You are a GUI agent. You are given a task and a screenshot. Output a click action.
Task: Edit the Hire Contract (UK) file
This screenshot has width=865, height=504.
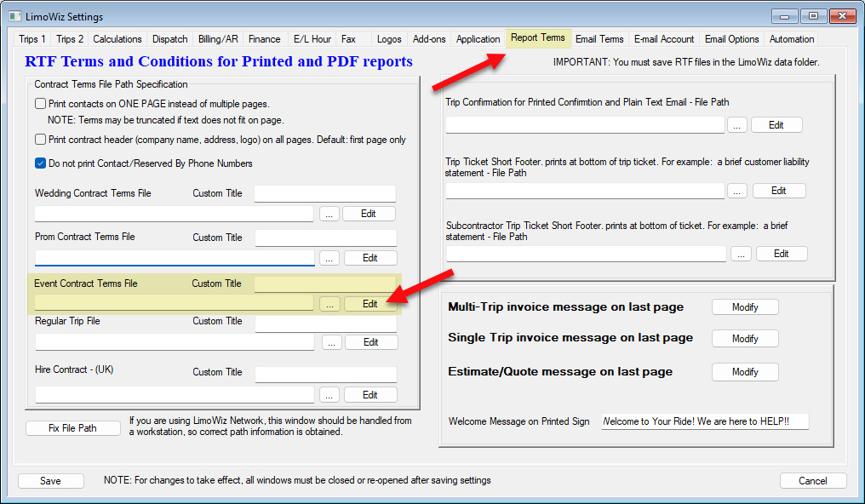(x=370, y=395)
